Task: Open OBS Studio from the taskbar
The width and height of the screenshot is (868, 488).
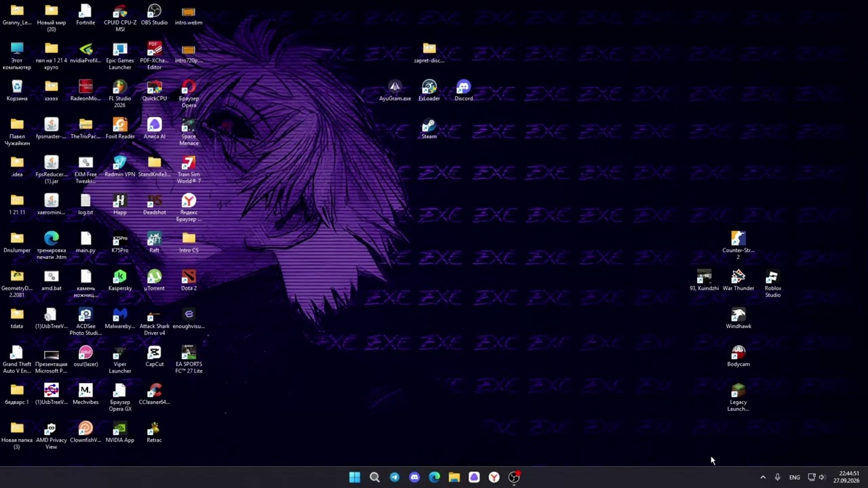Action: tap(514, 477)
